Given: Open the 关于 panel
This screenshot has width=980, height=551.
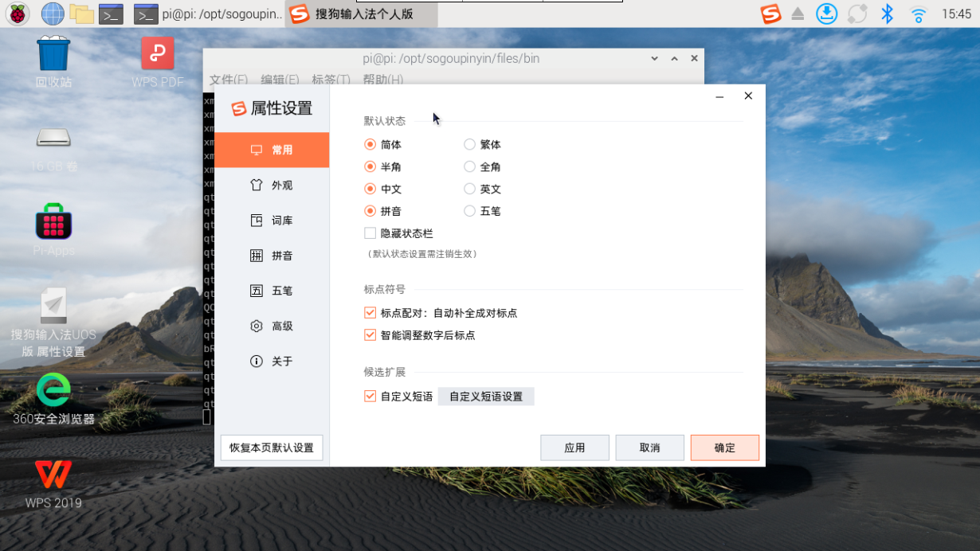Looking at the screenshot, I should coord(276,361).
